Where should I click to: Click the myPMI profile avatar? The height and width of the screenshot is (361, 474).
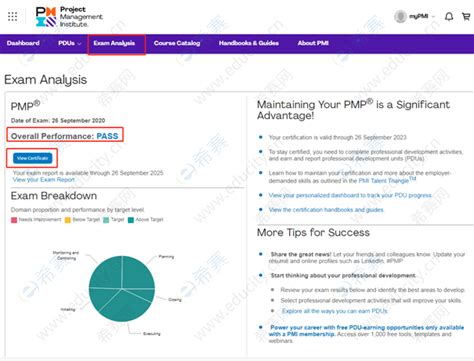tap(400, 16)
